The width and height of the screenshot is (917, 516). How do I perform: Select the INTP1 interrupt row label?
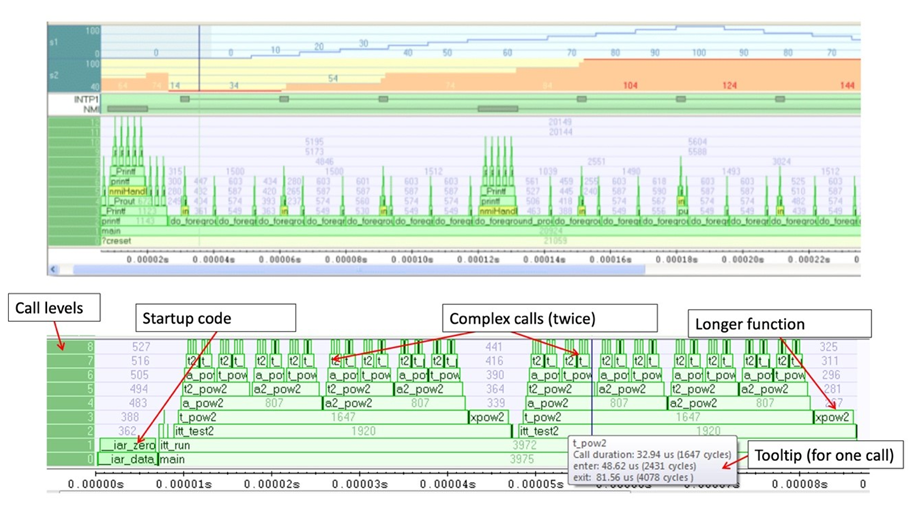click(x=86, y=99)
